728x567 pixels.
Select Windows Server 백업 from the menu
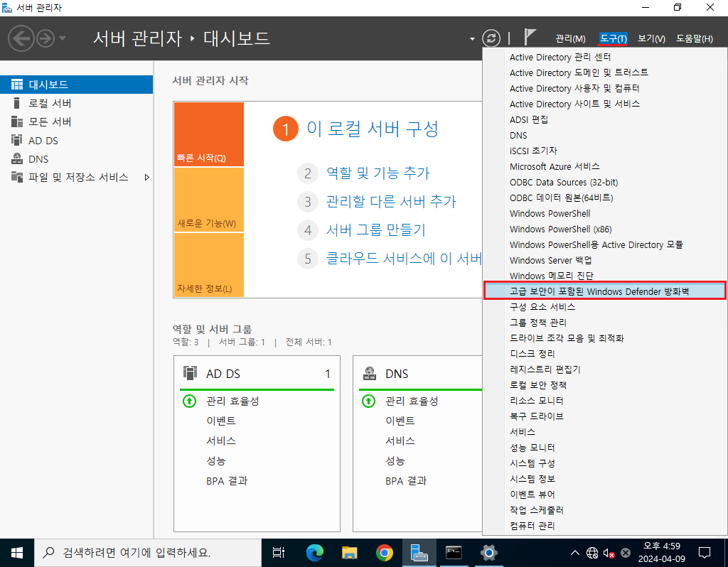click(x=604, y=260)
